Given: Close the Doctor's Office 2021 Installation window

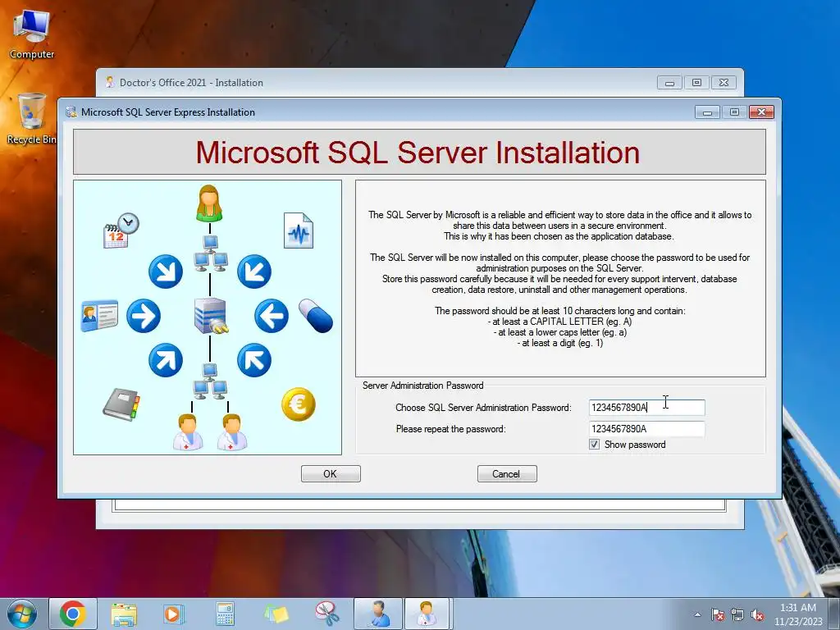Looking at the screenshot, I should tap(724, 83).
